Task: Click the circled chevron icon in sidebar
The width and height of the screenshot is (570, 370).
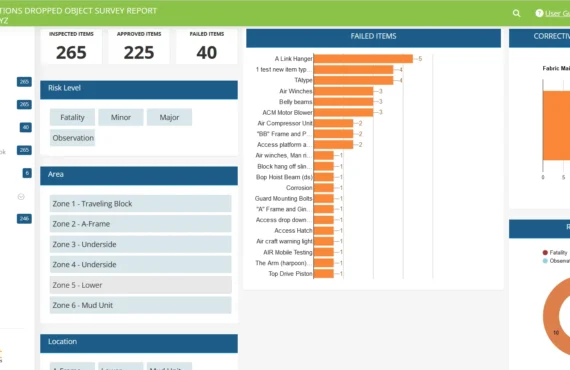Action: click(x=21, y=197)
